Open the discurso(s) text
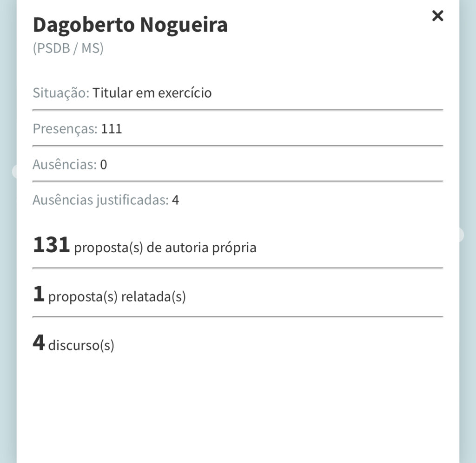476x463 pixels. (x=81, y=346)
